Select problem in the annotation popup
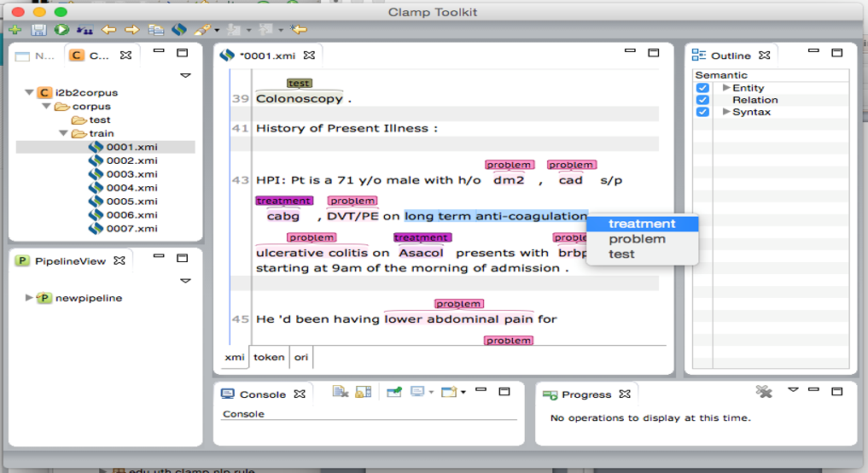The width and height of the screenshot is (868, 473). 637,239
